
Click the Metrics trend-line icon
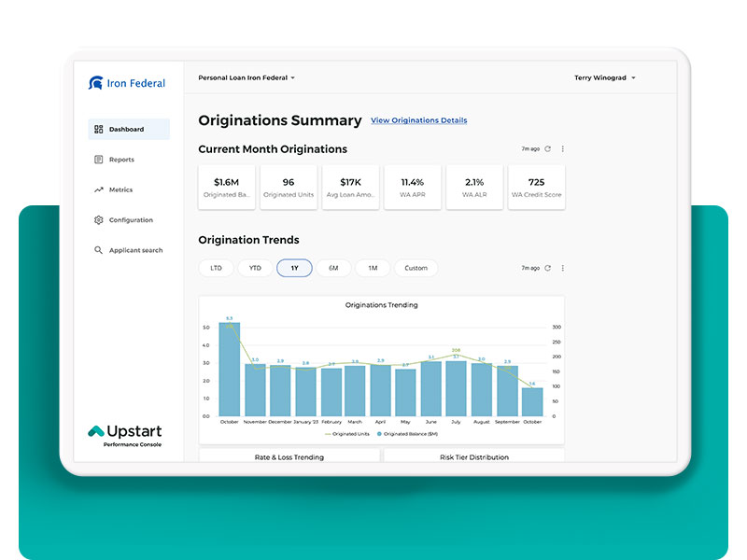(x=99, y=189)
